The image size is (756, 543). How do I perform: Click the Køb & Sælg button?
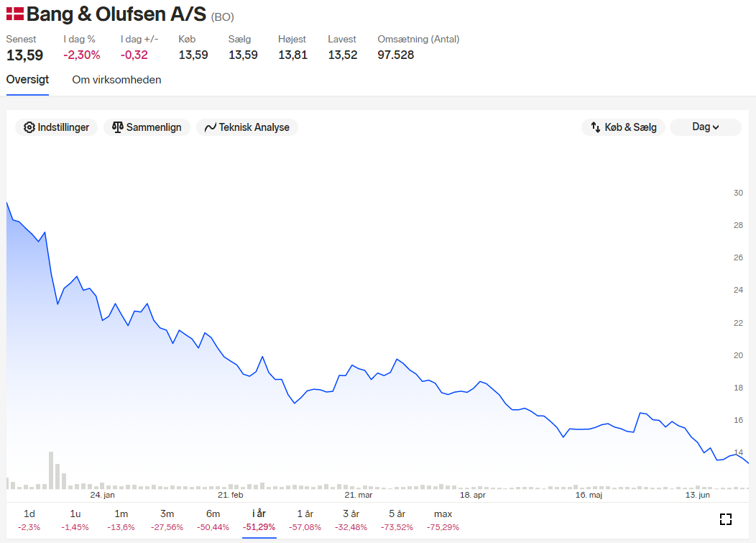623,127
